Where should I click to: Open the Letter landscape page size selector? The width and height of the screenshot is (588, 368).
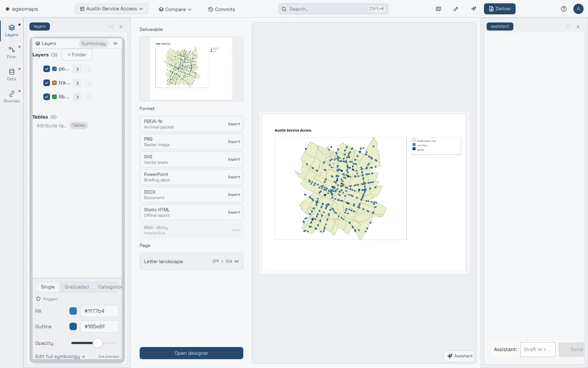[191, 261]
